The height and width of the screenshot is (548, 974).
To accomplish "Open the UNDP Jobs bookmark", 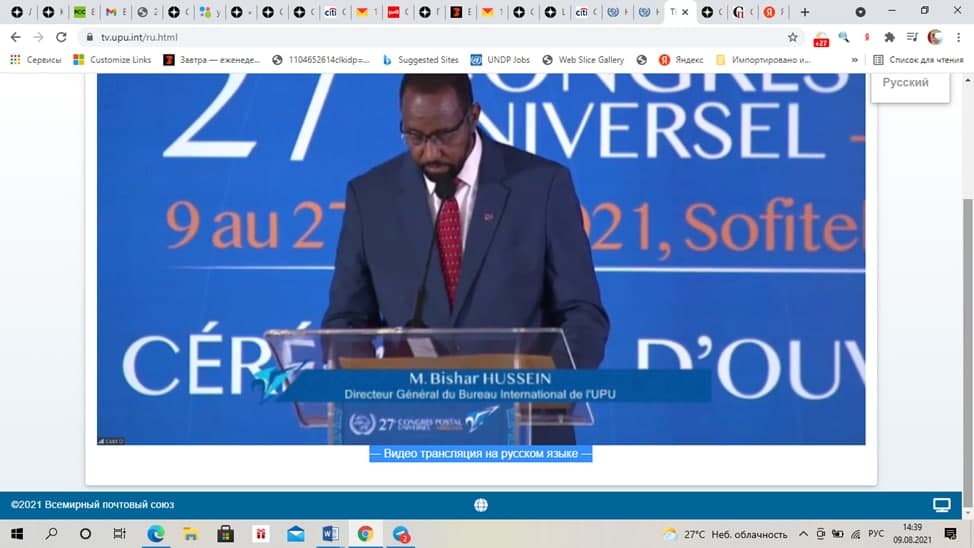I will (x=500, y=60).
